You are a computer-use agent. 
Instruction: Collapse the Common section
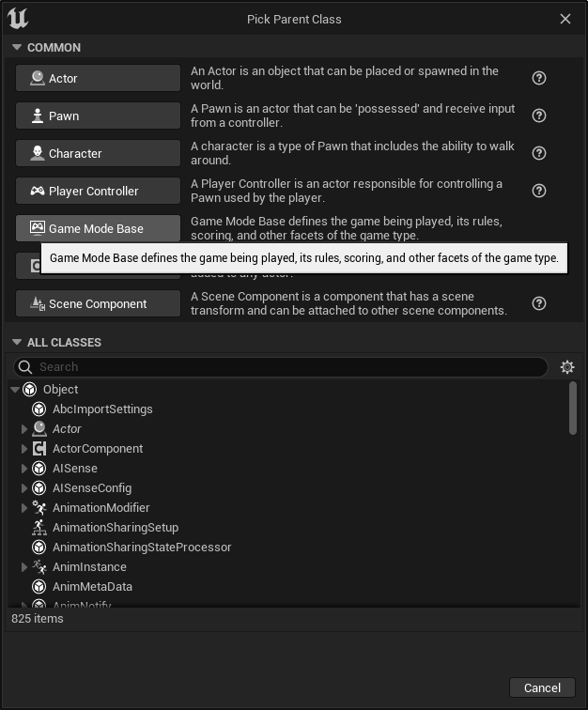(x=16, y=48)
